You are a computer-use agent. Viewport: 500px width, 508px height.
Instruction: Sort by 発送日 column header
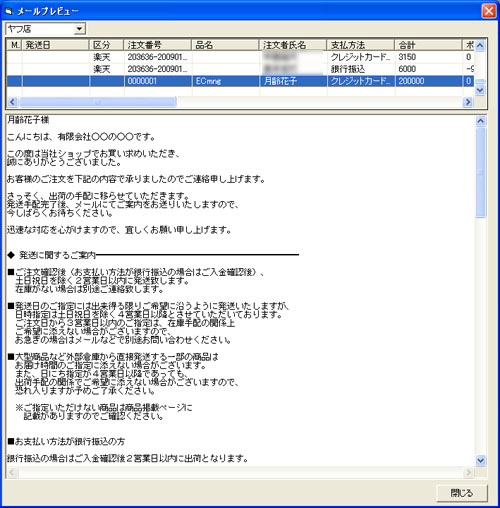56,45
